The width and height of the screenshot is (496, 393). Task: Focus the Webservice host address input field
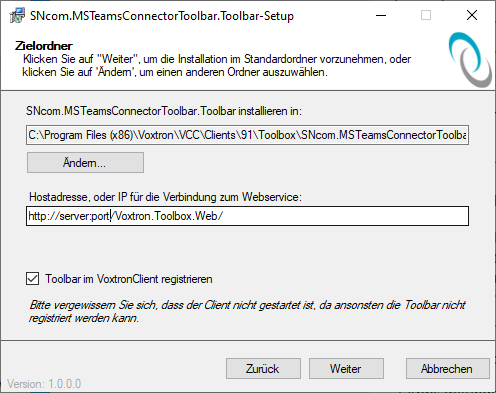247,216
